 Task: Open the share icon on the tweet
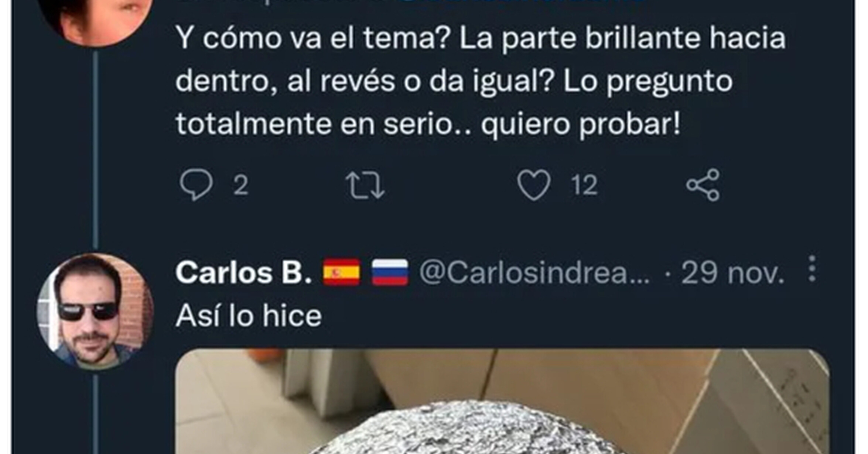(x=703, y=185)
